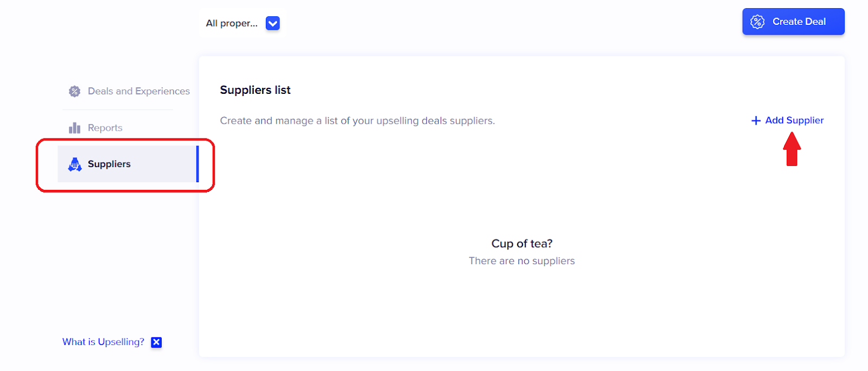Click the percent badge icon on Create Deal

pos(757,22)
